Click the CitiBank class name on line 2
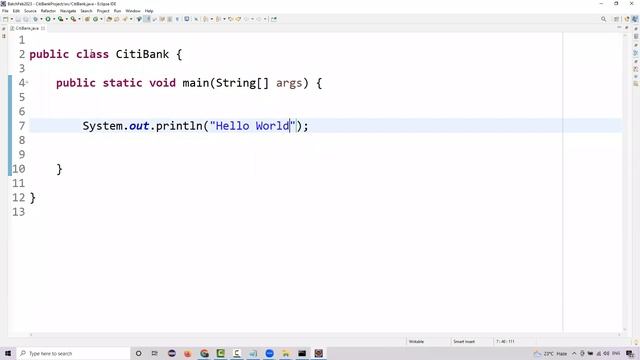 [142, 54]
